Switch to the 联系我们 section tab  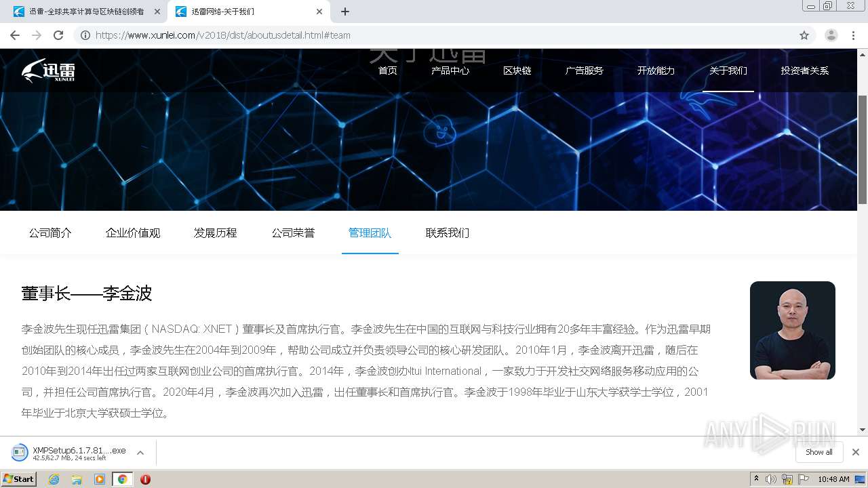point(448,233)
